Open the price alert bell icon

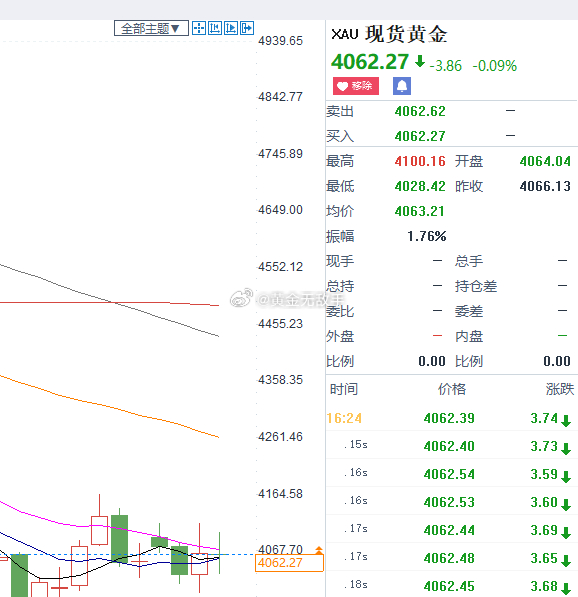click(402, 86)
